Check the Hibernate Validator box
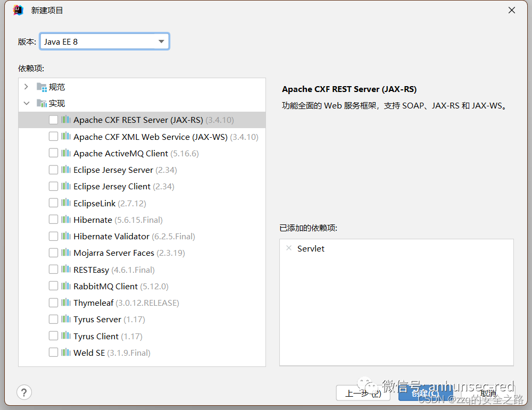This screenshot has width=532, height=410. 53,236
